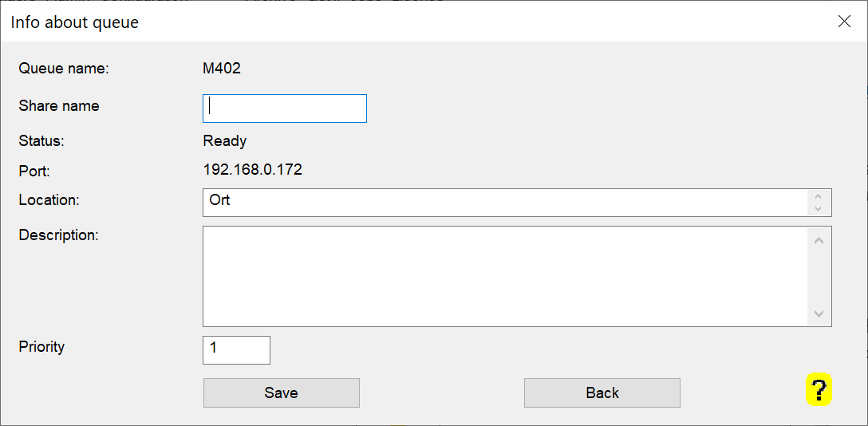Click the Description label
Screen dimensions: 868x426
point(58,235)
